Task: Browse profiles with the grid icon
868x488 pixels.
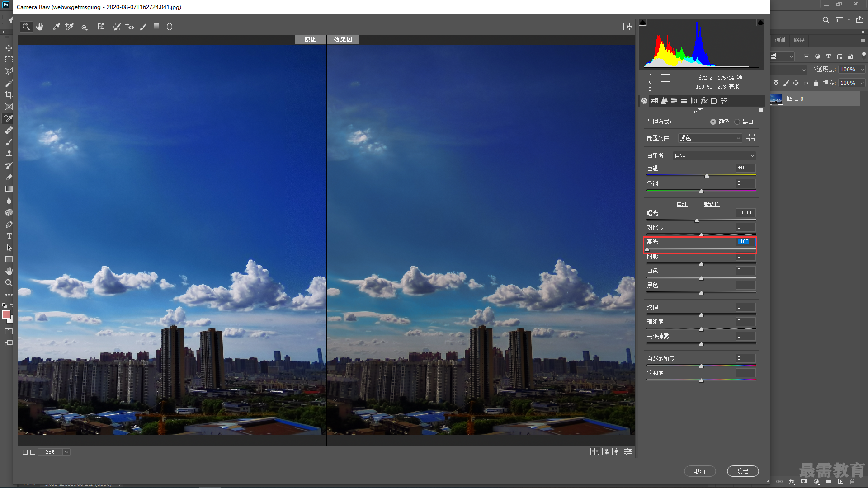Action: pos(750,137)
